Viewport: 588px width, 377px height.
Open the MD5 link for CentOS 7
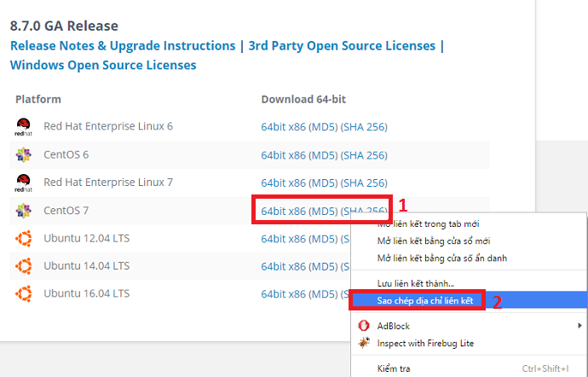323,211
